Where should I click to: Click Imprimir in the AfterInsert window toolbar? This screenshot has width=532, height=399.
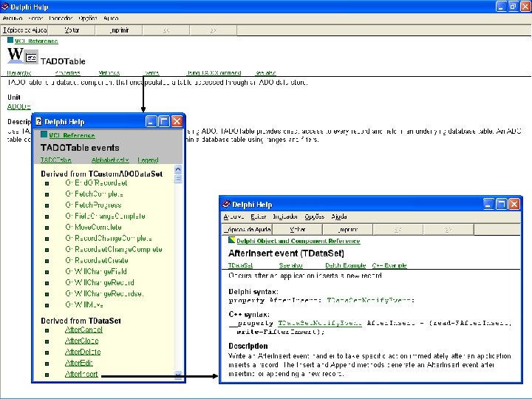point(348,230)
